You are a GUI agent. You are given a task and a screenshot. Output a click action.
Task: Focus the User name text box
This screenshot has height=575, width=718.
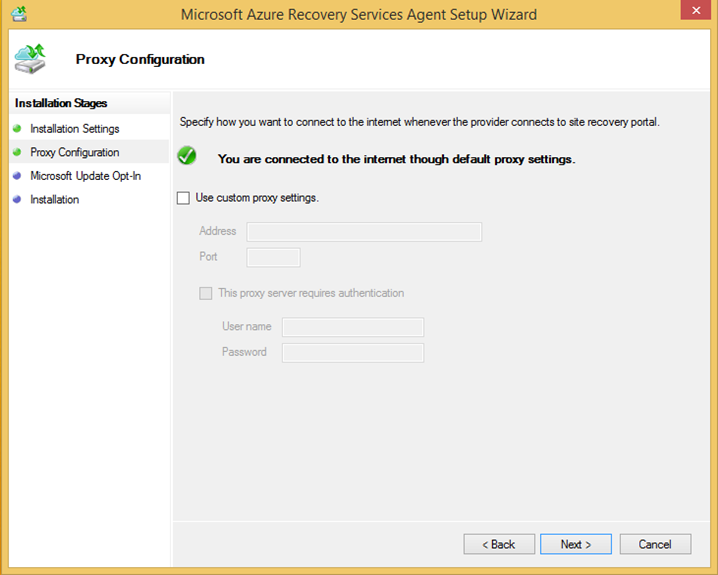click(353, 327)
